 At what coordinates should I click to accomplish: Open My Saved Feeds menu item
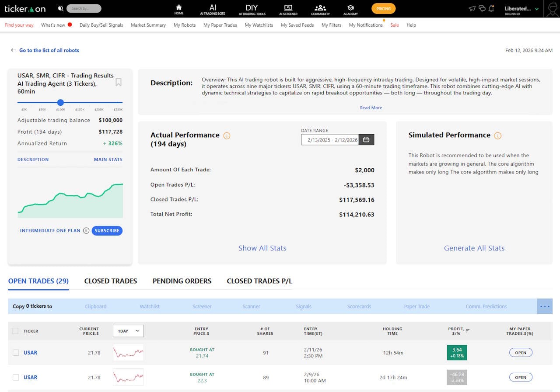point(297,25)
